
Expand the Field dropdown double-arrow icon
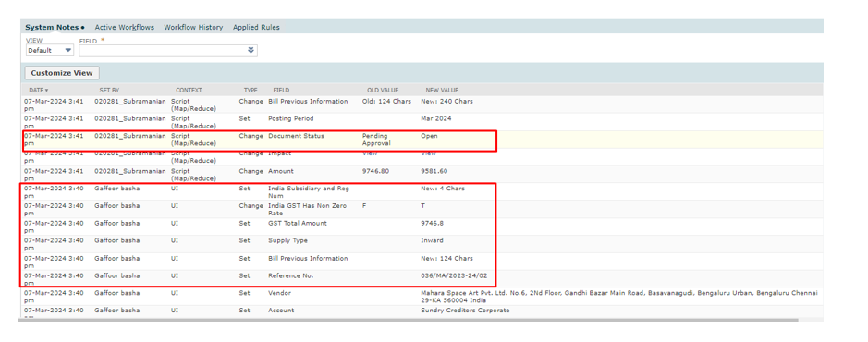click(x=251, y=50)
